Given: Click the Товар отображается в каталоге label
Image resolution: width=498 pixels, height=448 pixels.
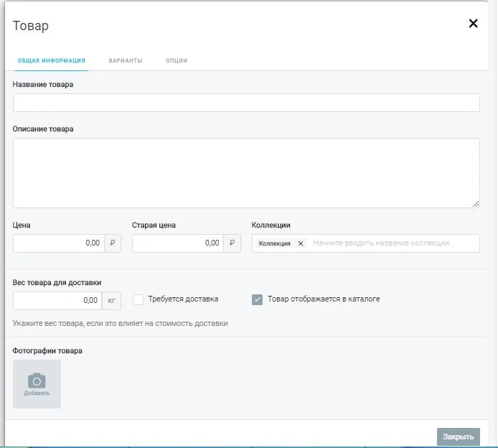Looking at the screenshot, I should (x=324, y=299).
